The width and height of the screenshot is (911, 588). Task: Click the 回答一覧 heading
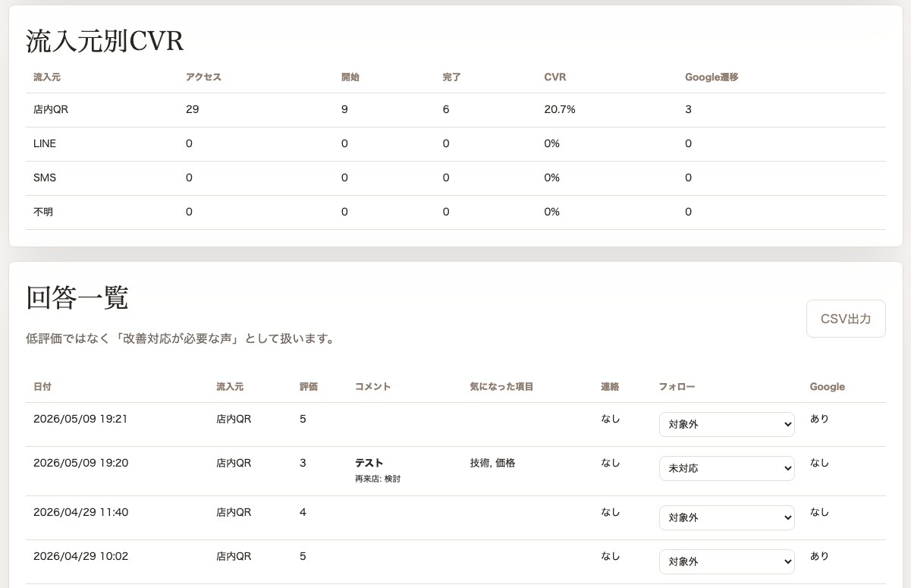(77, 297)
